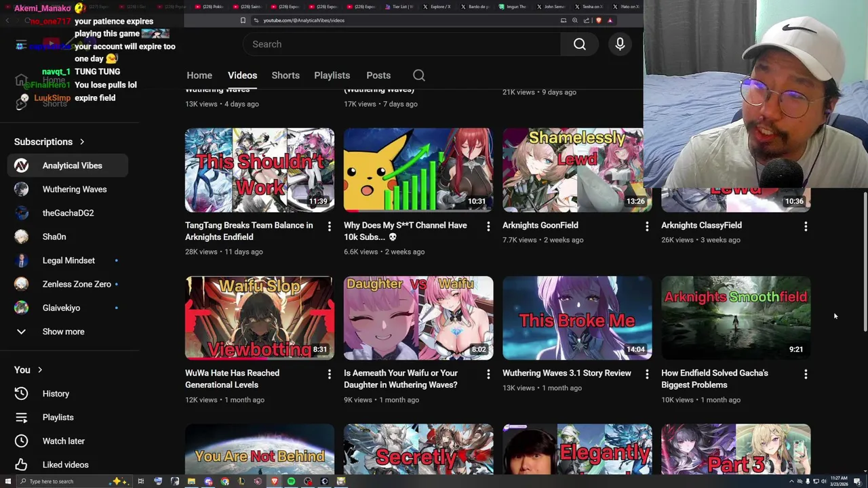The height and width of the screenshot is (488, 868).
Task: Open Legal Mindset subscription channel
Action: coord(68,260)
